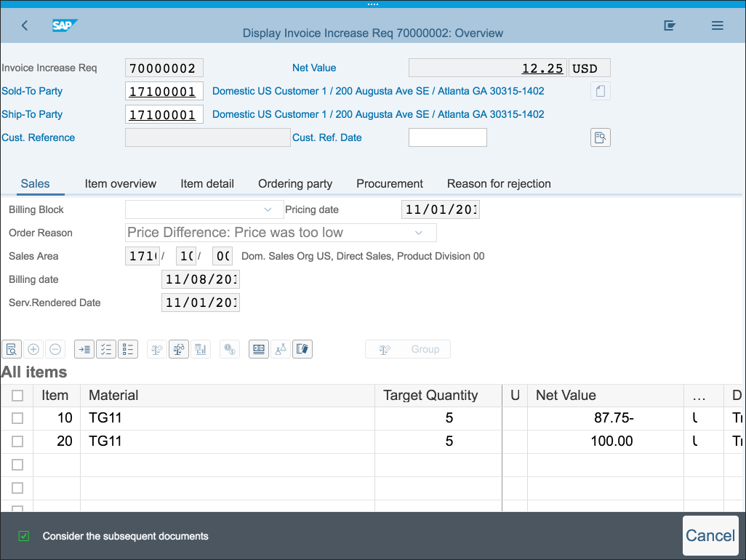The image size is (746, 560).
Task: Click the Cust. Reference label link
Action: [38, 137]
